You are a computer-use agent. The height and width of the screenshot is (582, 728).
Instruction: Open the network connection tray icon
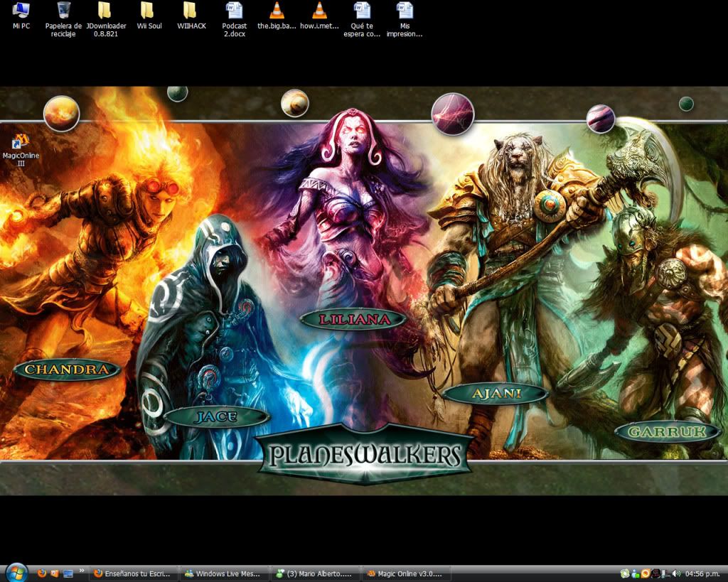coord(665,574)
